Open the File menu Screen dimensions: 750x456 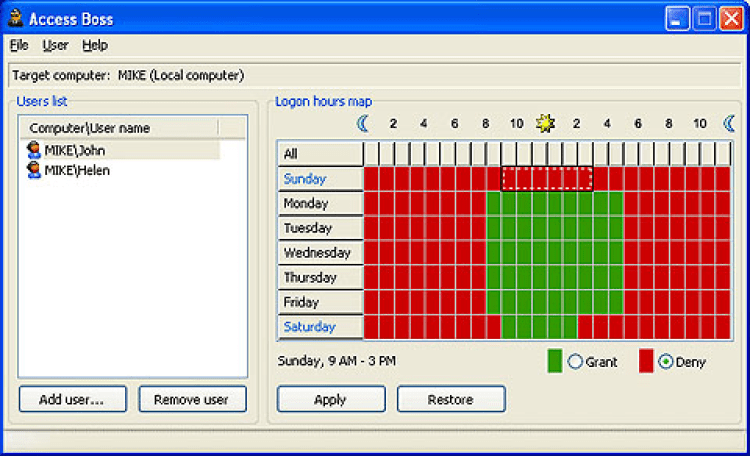coord(19,45)
